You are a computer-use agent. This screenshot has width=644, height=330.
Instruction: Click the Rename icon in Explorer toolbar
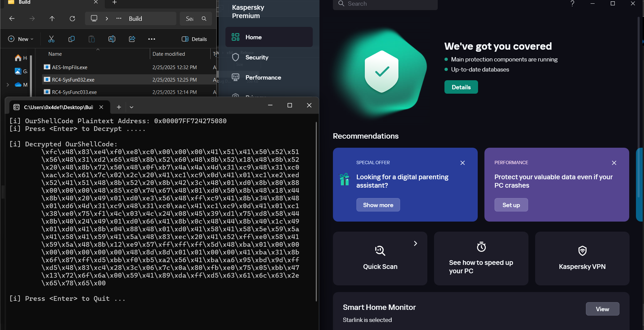[x=112, y=39]
